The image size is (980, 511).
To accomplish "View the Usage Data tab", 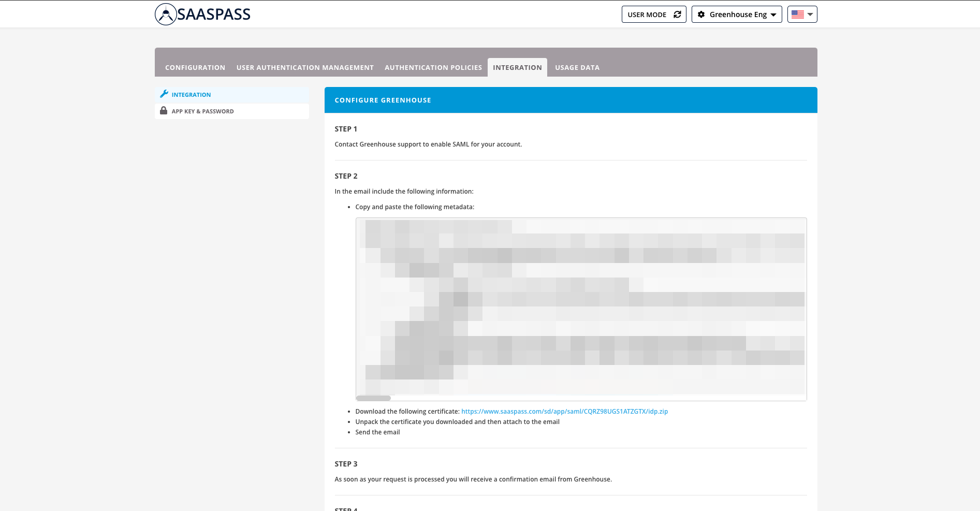I will pyautogui.click(x=577, y=68).
